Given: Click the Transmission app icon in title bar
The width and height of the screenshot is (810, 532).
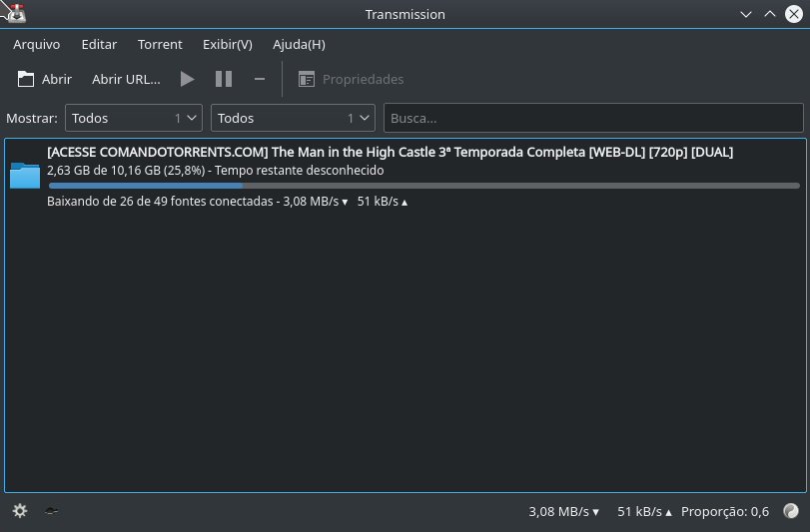Looking at the screenshot, I should 17,13.
